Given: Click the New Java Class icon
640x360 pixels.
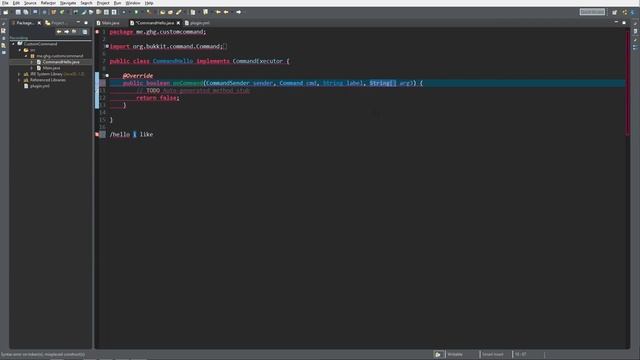Looking at the screenshot, I should 62,12.
